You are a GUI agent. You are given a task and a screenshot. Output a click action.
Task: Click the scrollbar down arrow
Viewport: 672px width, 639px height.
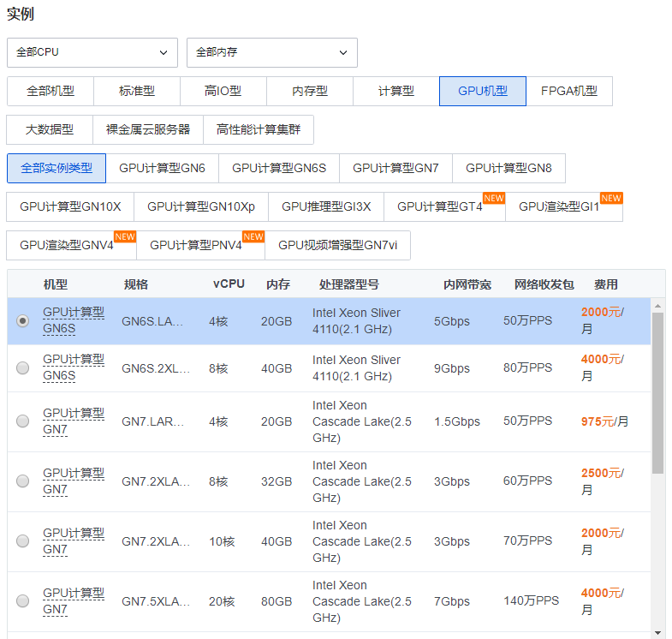coord(657,632)
